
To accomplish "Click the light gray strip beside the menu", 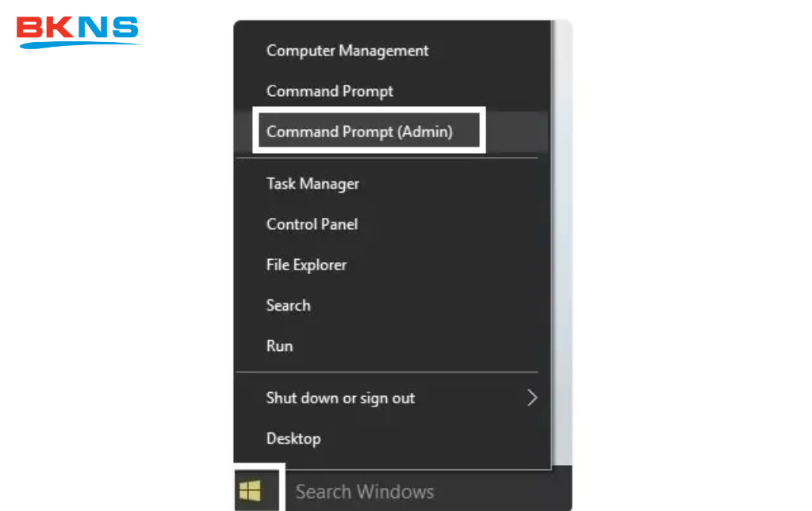I will tap(561, 238).
